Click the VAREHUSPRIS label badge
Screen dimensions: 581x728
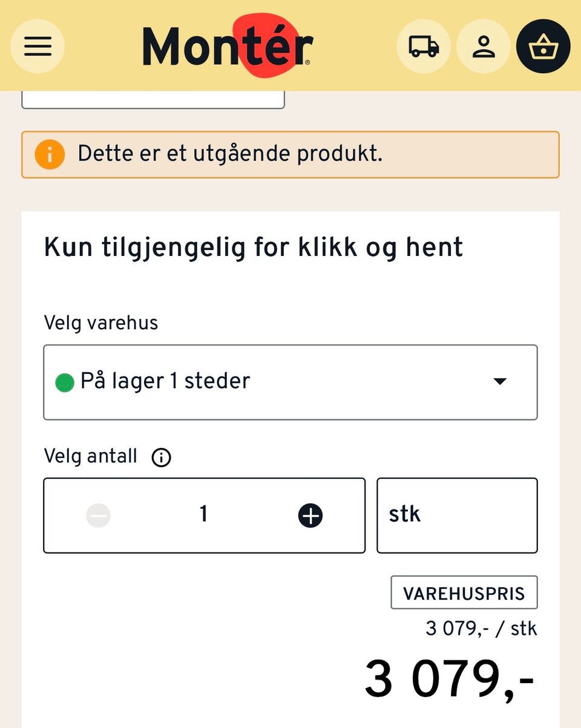tap(464, 592)
